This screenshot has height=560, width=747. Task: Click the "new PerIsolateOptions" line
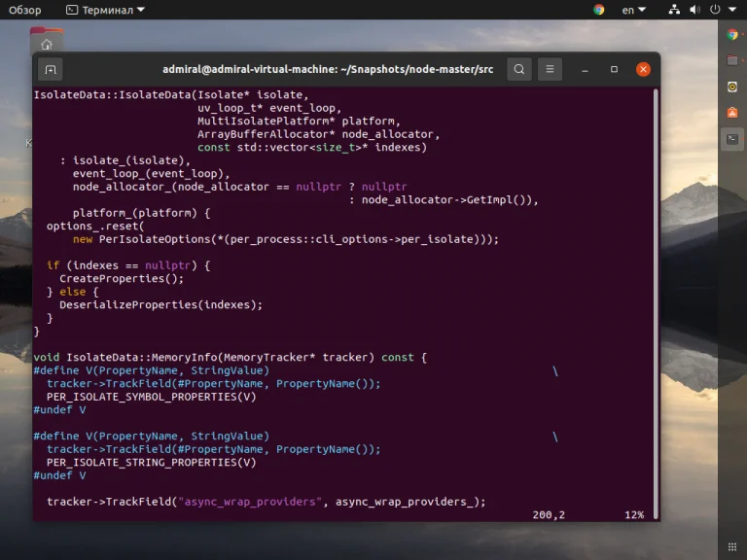(286, 239)
